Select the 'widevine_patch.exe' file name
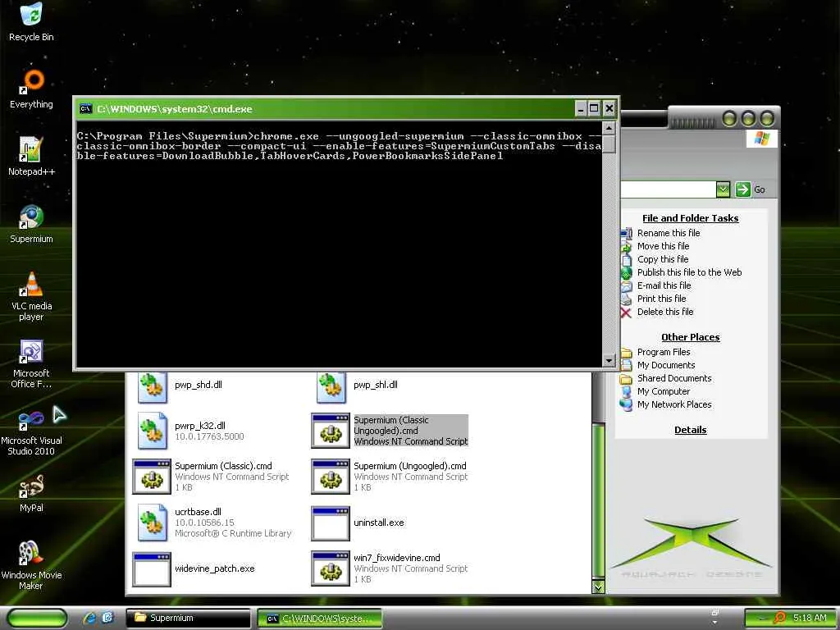 (x=214, y=568)
